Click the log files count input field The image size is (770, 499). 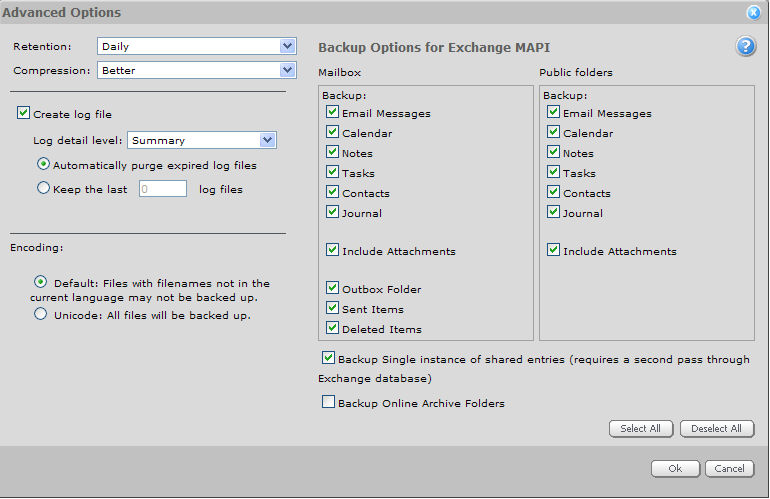(x=162, y=188)
